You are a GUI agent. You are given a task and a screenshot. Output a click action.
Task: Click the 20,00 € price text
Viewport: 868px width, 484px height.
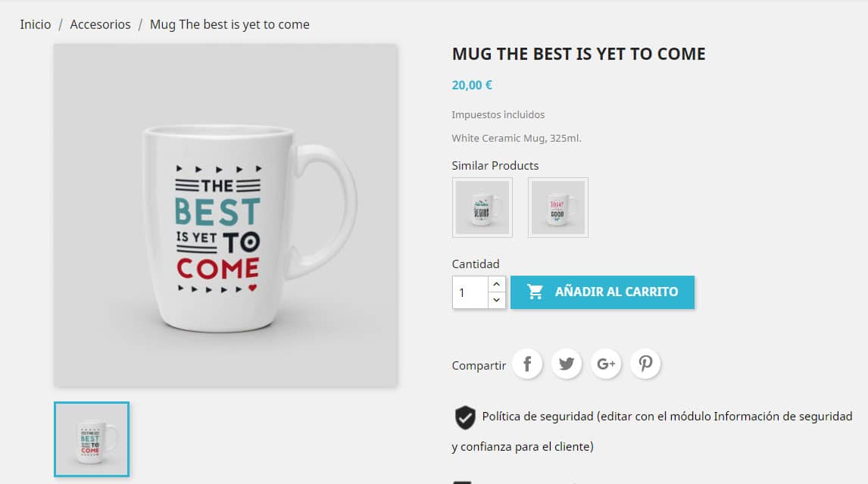click(471, 85)
